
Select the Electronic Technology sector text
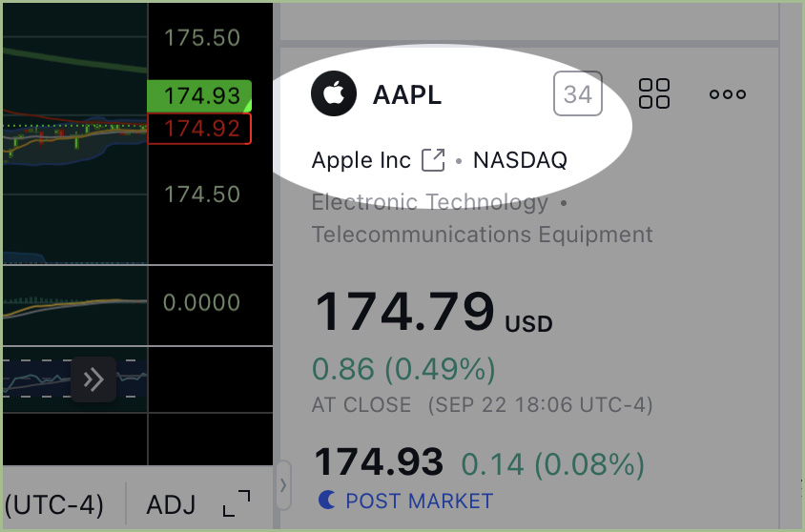pyautogui.click(x=430, y=202)
